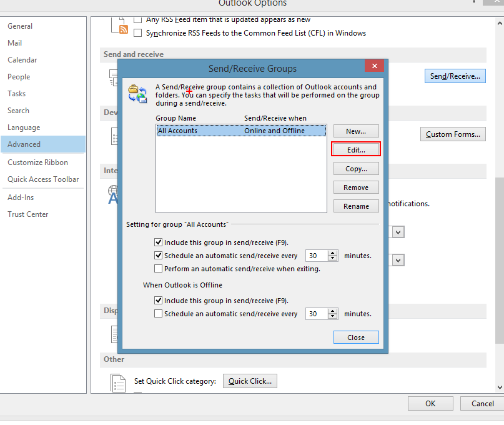This screenshot has width=504, height=425.
Task: Click the New... button for groups
Action: 356,131
